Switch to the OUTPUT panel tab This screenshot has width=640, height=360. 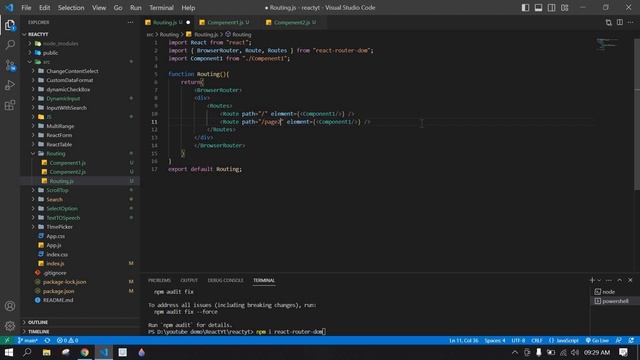coord(189,280)
